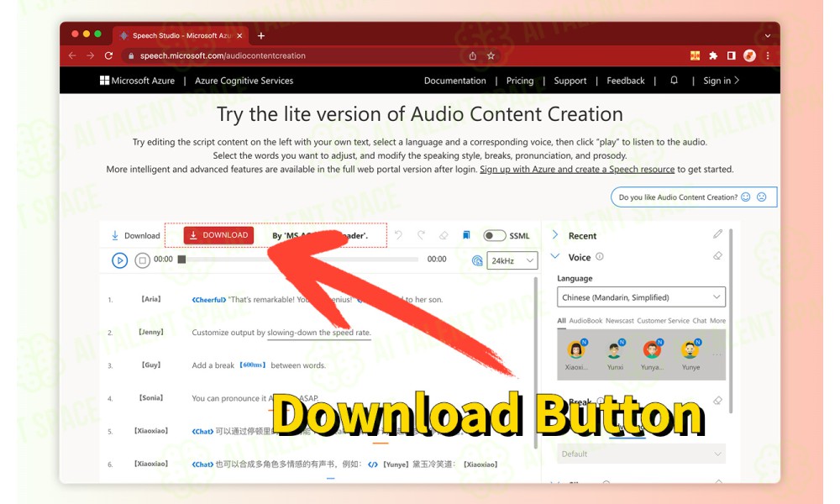This screenshot has height=504, width=840.
Task: Open a new browser tab with plus
Action: tap(261, 36)
